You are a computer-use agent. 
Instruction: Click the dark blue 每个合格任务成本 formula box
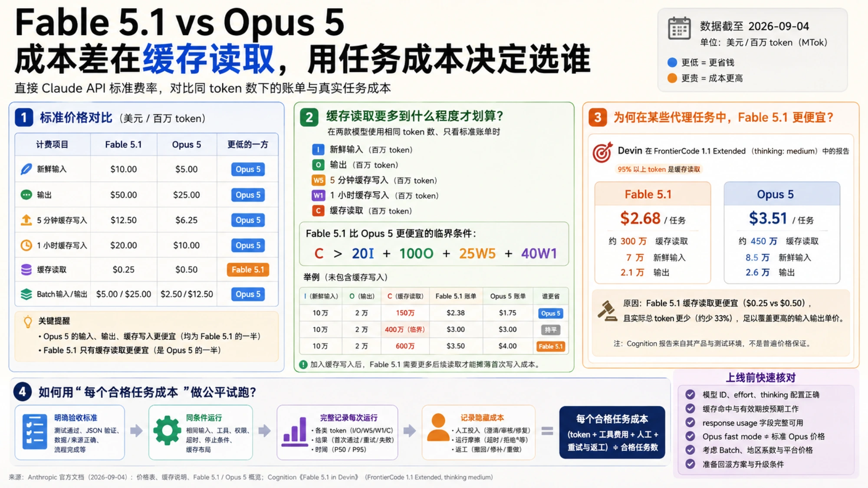tap(612, 432)
